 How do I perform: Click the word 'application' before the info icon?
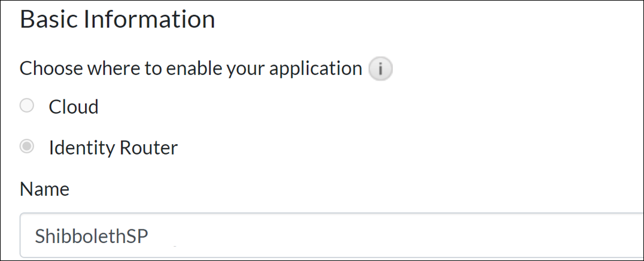coord(315,69)
